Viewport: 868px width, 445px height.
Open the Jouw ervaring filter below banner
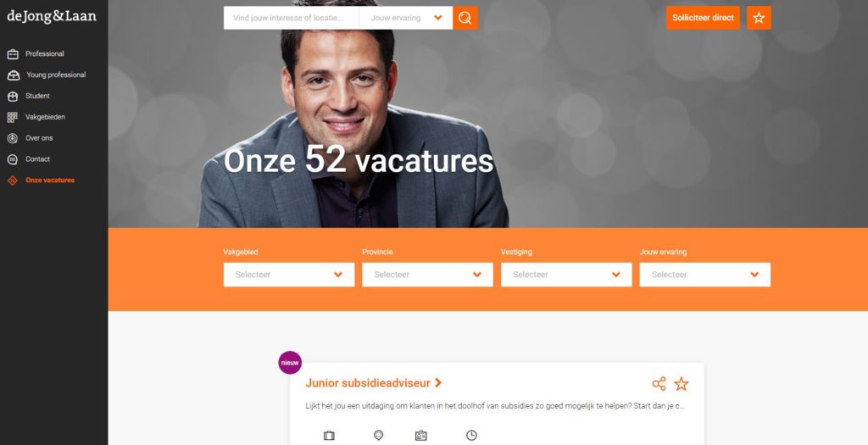pos(704,275)
